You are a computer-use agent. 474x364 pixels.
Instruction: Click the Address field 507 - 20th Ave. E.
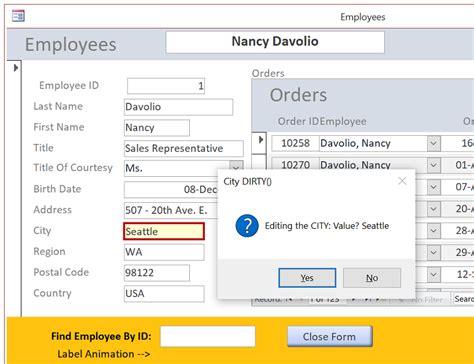[x=171, y=210]
